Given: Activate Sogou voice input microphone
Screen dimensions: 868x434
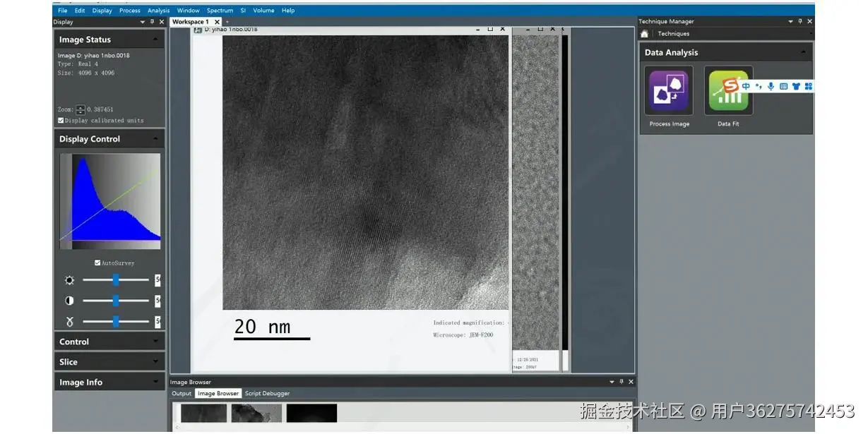Looking at the screenshot, I should click(771, 86).
